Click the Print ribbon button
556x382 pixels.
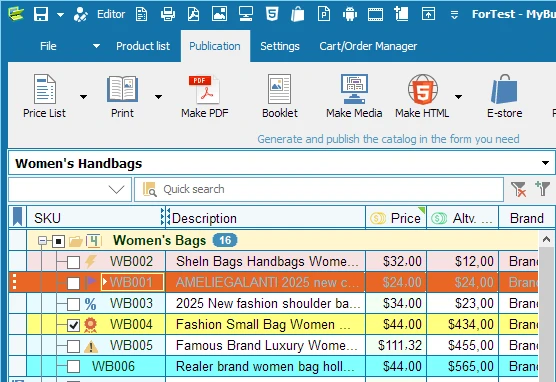coord(122,96)
